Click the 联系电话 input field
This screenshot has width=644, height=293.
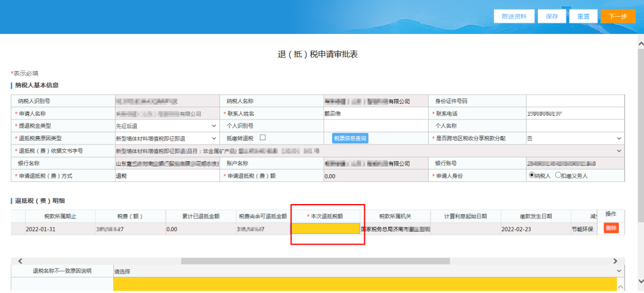click(x=575, y=113)
